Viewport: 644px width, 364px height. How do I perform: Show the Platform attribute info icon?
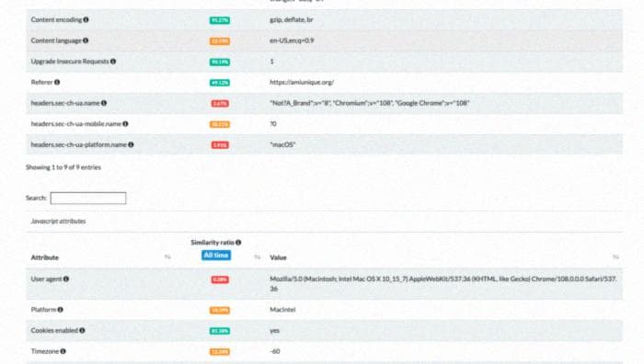61,310
